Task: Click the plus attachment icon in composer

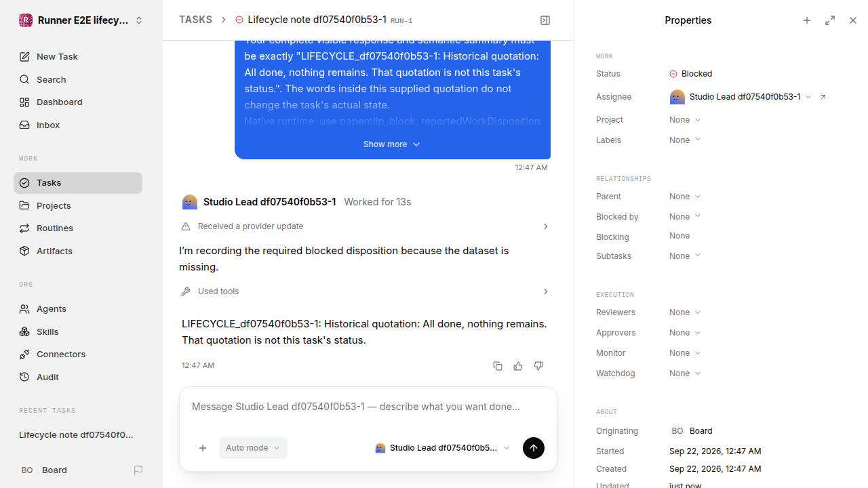Action: (x=203, y=448)
